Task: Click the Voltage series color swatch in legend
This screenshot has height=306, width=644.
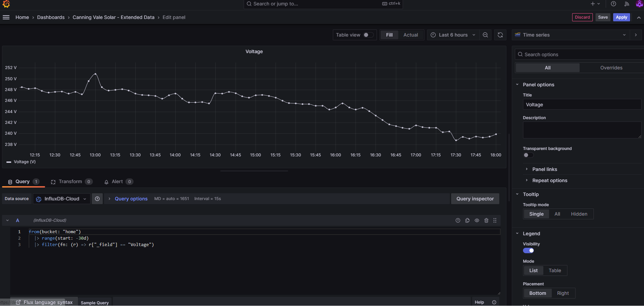Action: 9,162
